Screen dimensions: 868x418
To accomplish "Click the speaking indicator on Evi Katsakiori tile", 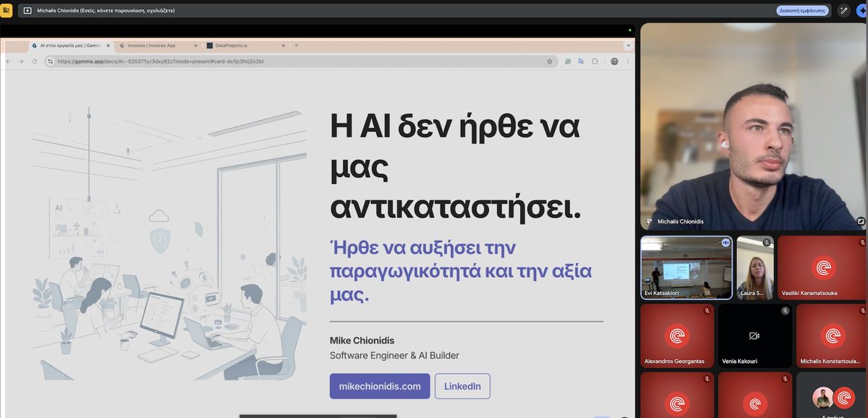I will [726, 243].
